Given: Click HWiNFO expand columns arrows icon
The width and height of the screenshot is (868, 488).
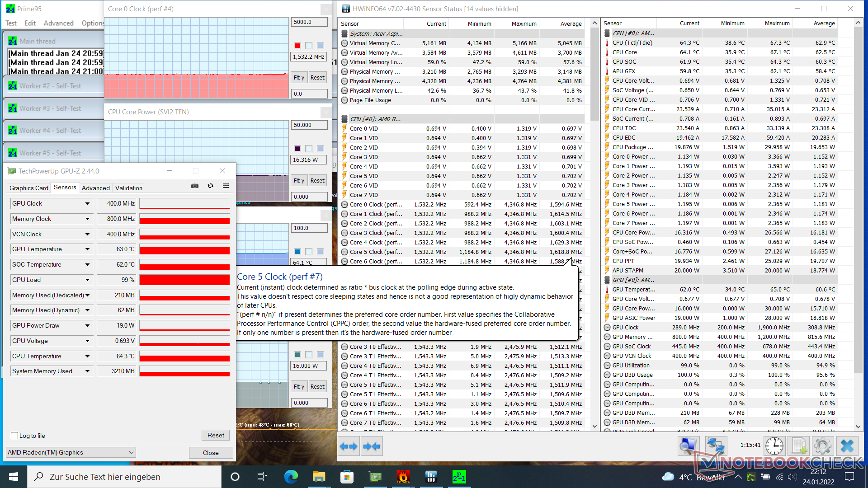Looking at the screenshot, I should click(x=349, y=446).
